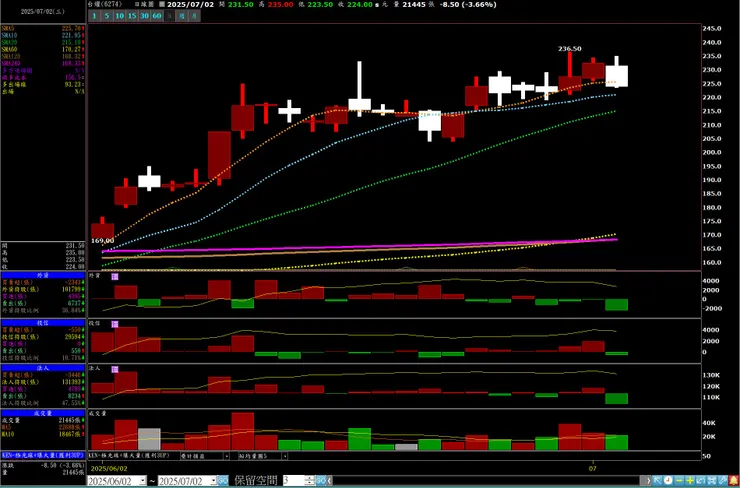Click the undo arrow icon

point(700,481)
